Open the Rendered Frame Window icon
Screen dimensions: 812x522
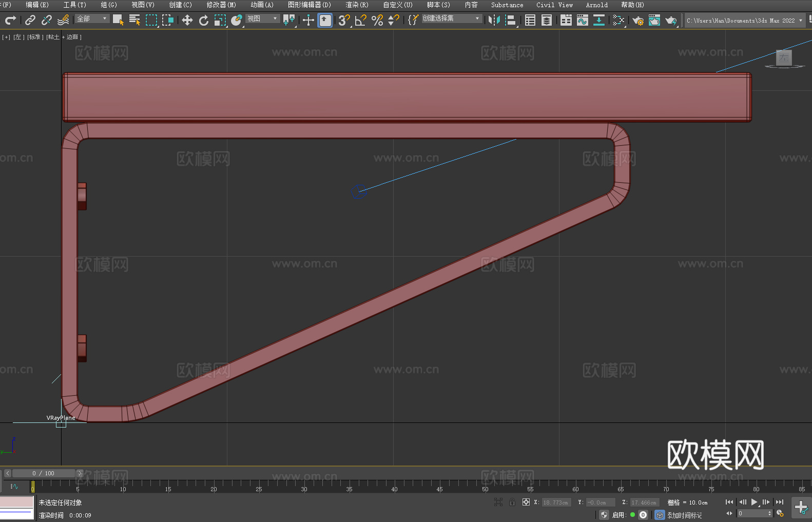[x=654, y=20]
